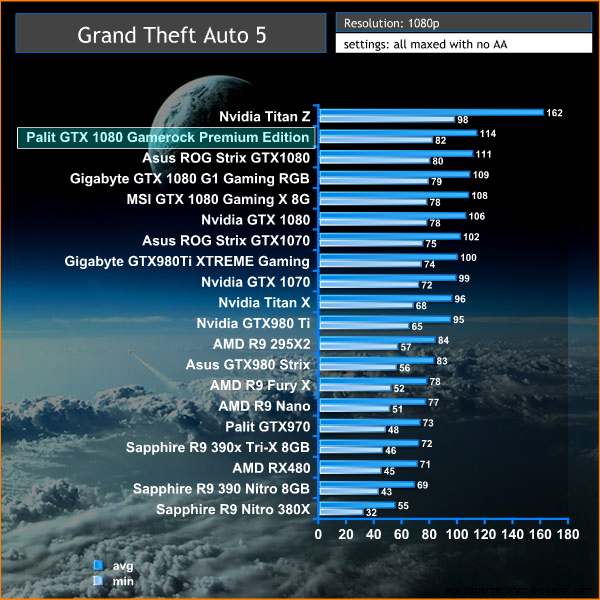The image size is (600, 600).
Task: Click the Nvidia Titan X label
Action: point(264,303)
